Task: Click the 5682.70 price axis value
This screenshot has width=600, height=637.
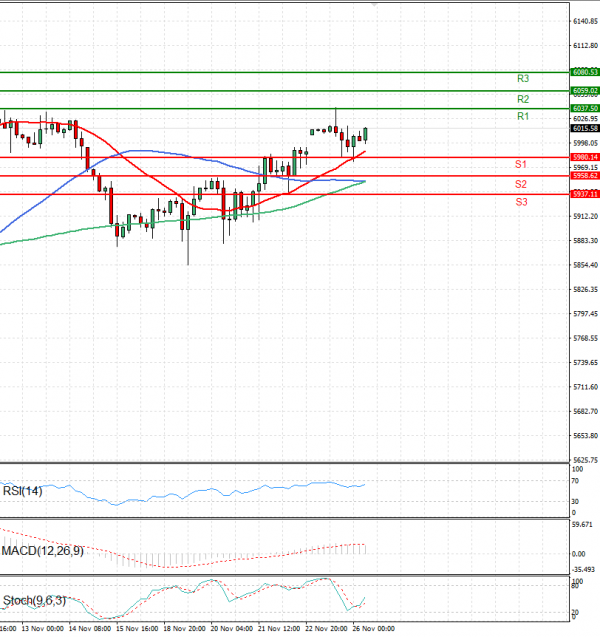Action: pyautogui.click(x=585, y=411)
